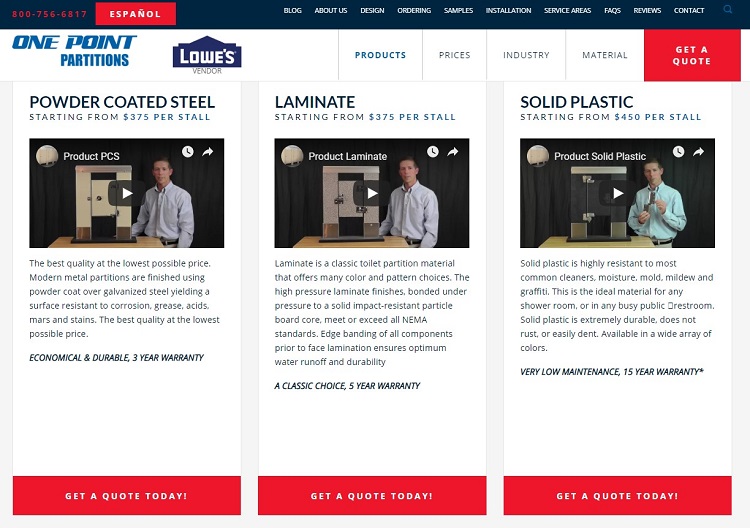
Task: Click share arrow on Solid Plastic video
Action: (698, 152)
